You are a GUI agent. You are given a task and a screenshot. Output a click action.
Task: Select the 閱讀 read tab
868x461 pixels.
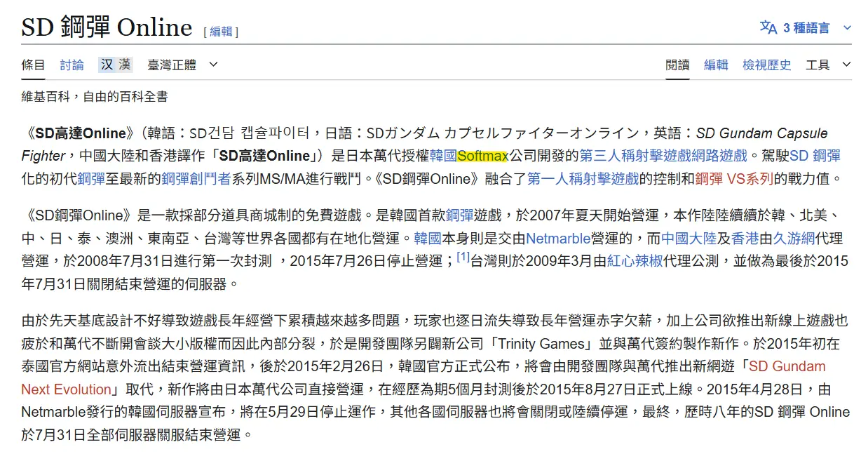coord(677,65)
